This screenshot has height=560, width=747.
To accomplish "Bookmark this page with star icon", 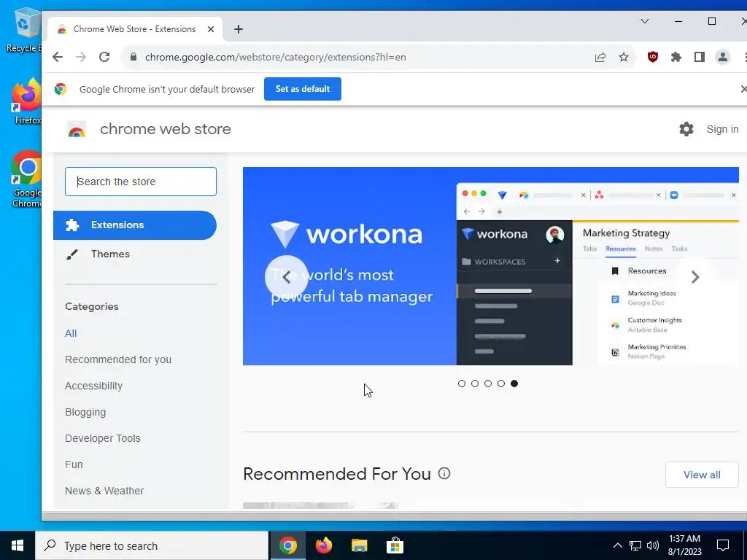I will 624,57.
